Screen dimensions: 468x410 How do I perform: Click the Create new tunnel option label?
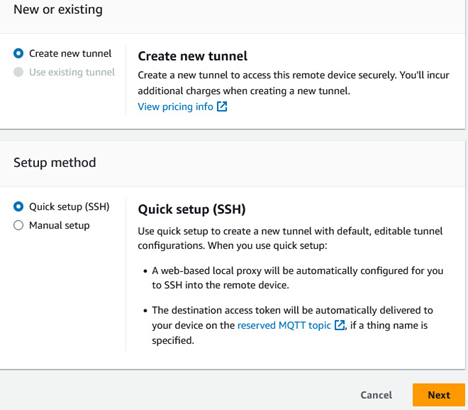[x=70, y=53]
